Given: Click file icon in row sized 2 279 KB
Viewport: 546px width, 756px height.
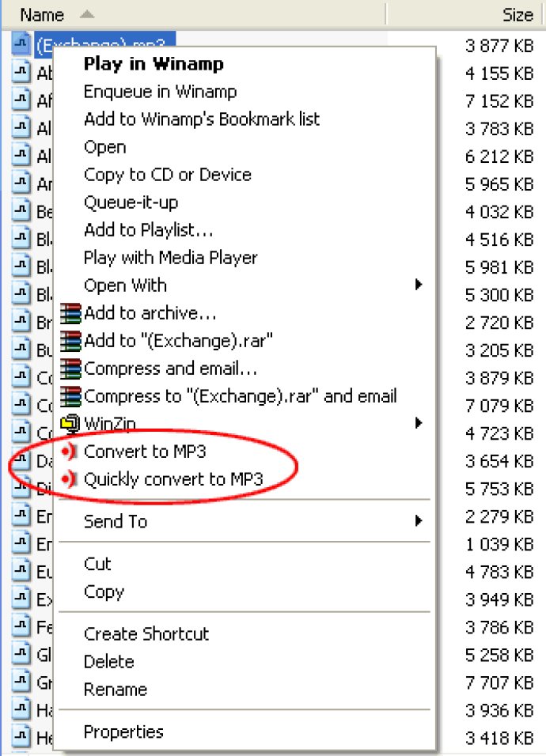Looking at the screenshot, I should pyautogui.click(x=21, y=516).
